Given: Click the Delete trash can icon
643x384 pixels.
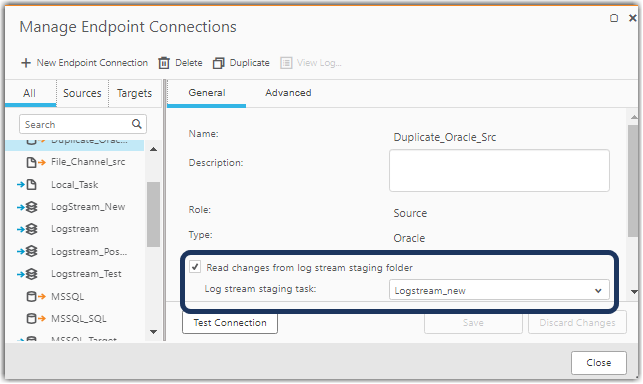Looking at the screenshot, I should [x=164, y=63].
